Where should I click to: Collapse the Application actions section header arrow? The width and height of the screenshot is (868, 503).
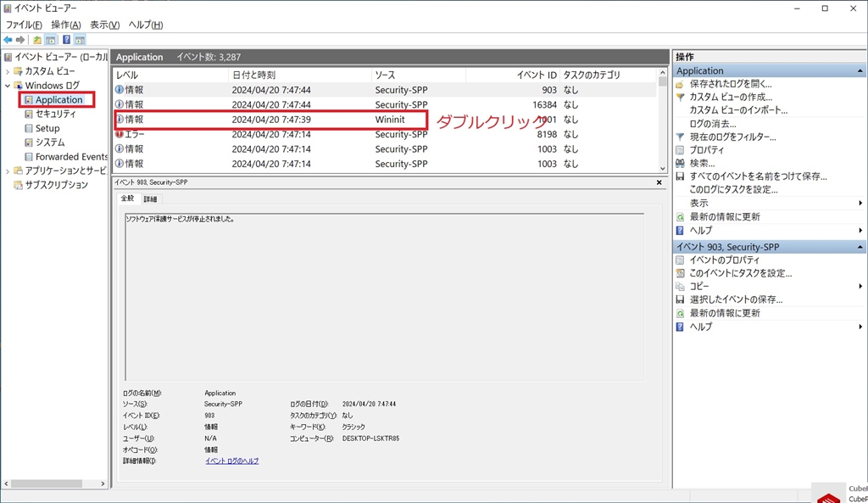(860, 71)
